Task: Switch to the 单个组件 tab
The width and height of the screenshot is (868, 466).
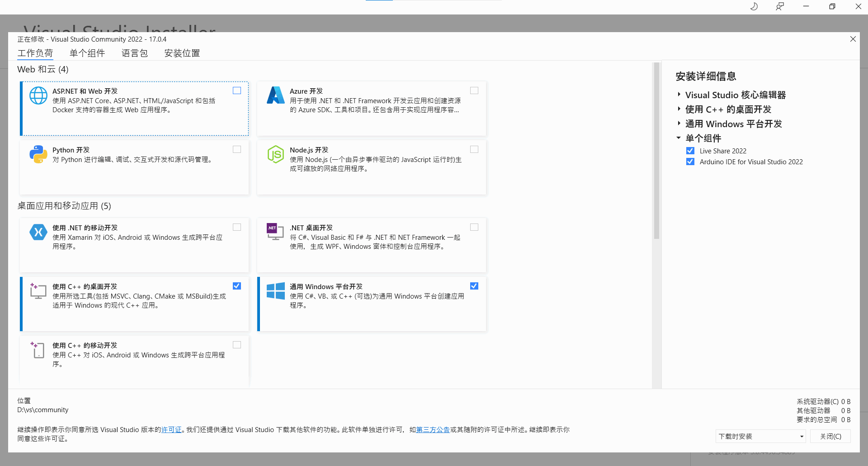Action: coord(87,53)
